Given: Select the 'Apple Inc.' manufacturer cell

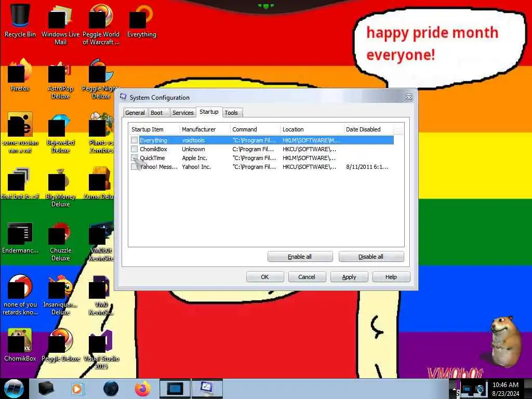Looking at the screenshot, I should 195,158.
